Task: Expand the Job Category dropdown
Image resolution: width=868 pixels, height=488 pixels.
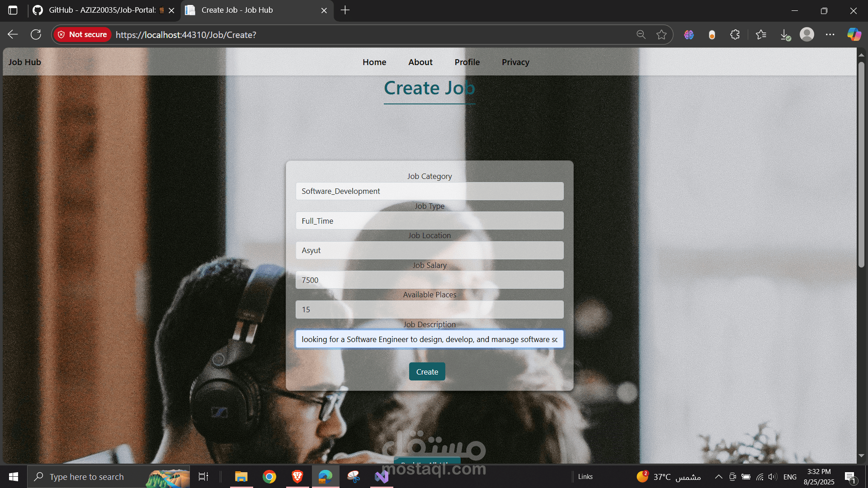Action: click(x=429, y=191)
